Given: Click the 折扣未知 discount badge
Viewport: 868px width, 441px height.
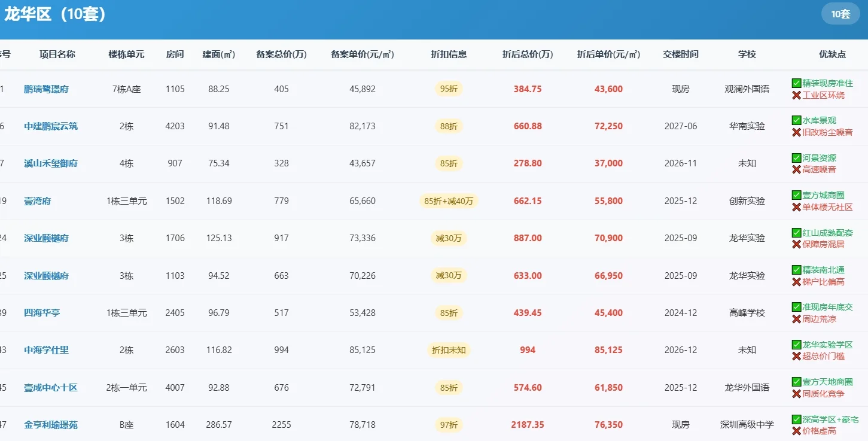Looking at the screenshot, I should pos(449,350).
